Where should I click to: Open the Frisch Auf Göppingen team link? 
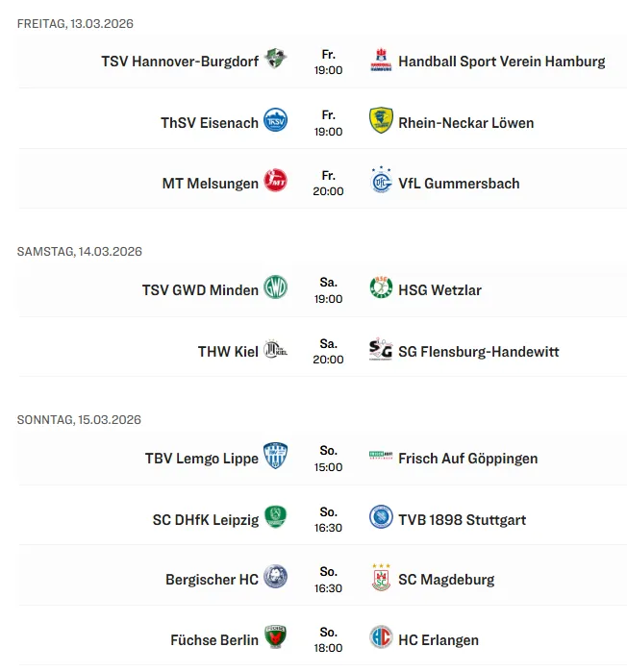click(x=467, y=459)
